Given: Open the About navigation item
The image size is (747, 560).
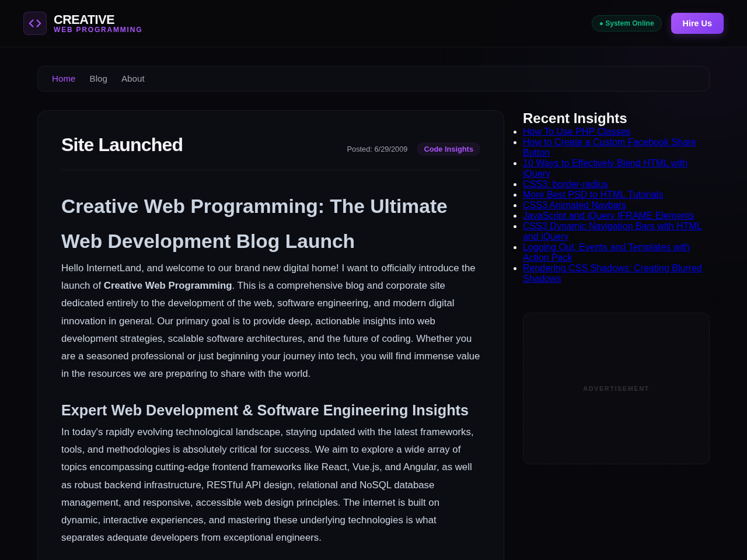Looking at the screenshot, I should click(133, 79).
